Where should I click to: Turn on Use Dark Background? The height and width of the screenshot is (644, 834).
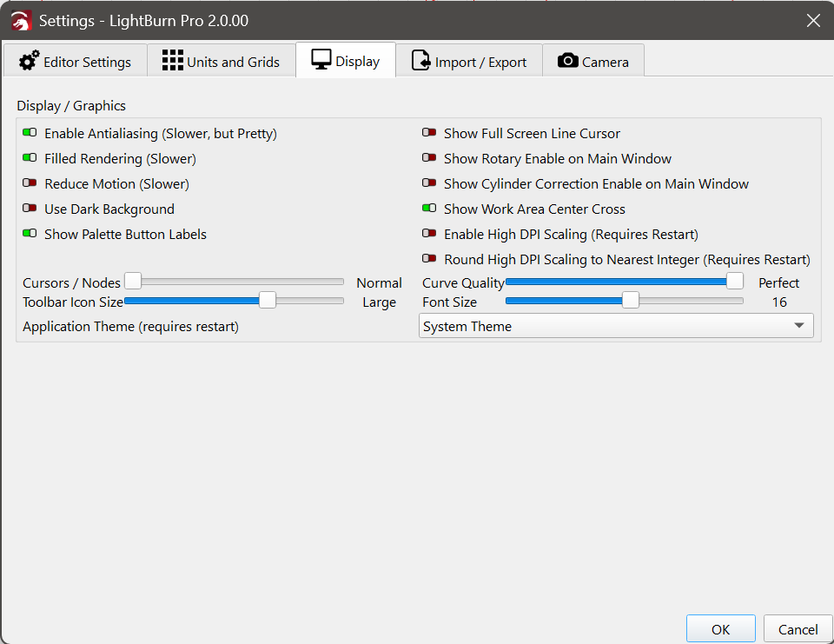pyautogui.click(x=30, y=209)
